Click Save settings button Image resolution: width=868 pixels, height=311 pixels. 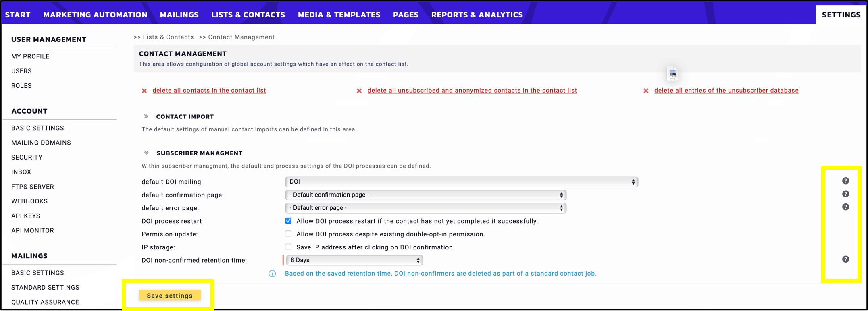(x=170, y=296)
